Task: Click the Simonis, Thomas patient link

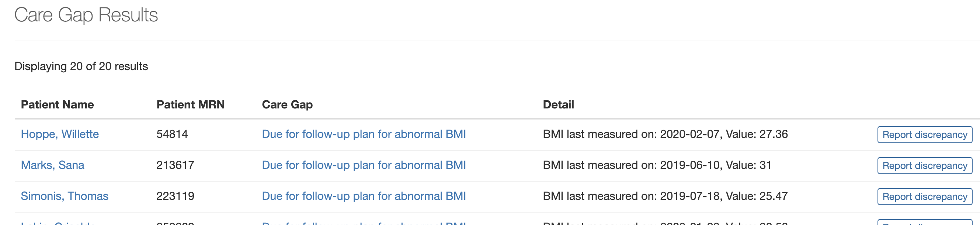Action: (x=64, y=196)
